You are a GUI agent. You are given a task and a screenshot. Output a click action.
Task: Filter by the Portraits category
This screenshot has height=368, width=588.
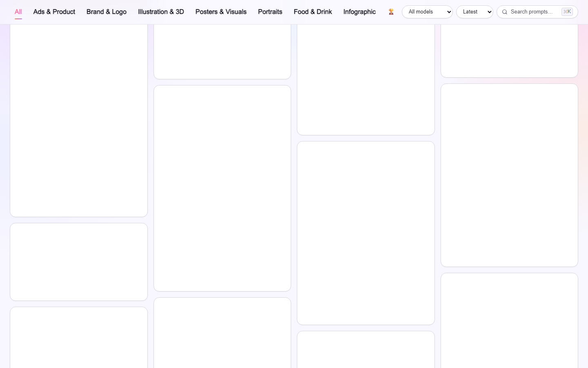(270, 12)
